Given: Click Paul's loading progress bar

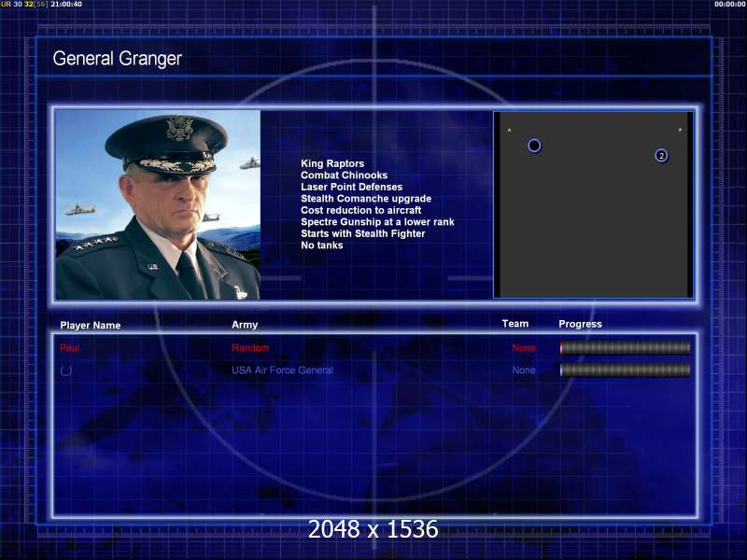Looking at the screenshot, I should (x=625, y=348).
